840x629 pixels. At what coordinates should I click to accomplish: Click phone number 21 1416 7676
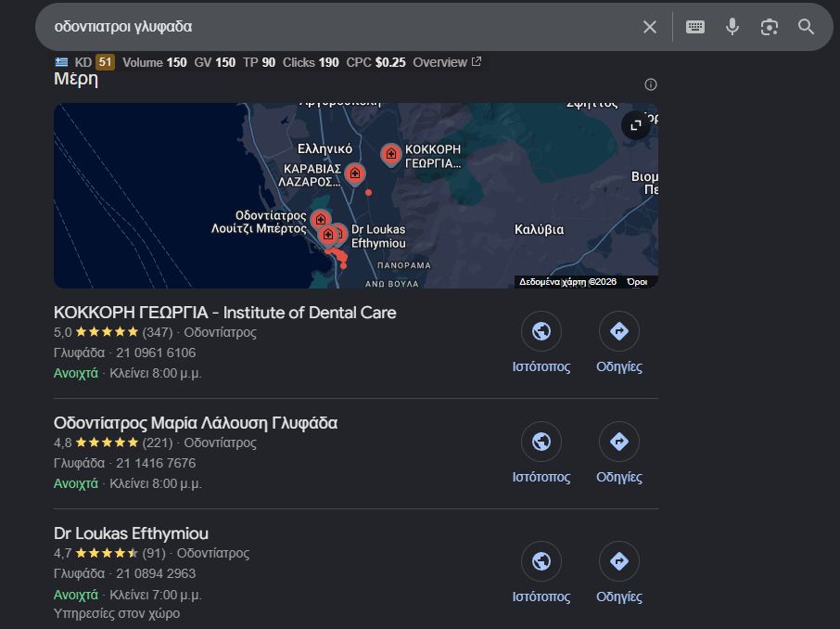(x=156, y=463)
